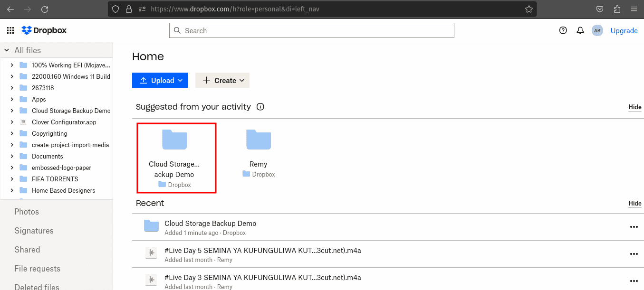
Task: Open the Live Day 5 SEMINA m4a file
Action: (x=263, y=251)
